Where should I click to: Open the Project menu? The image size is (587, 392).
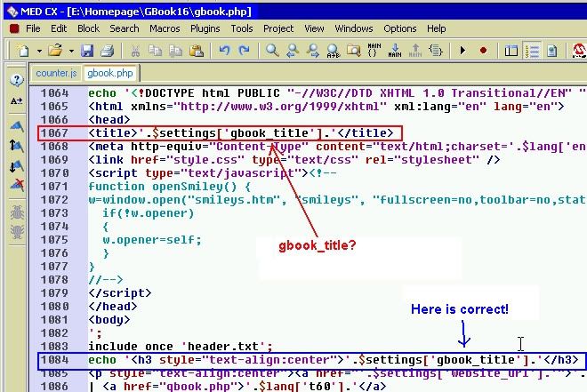(278, 28)
